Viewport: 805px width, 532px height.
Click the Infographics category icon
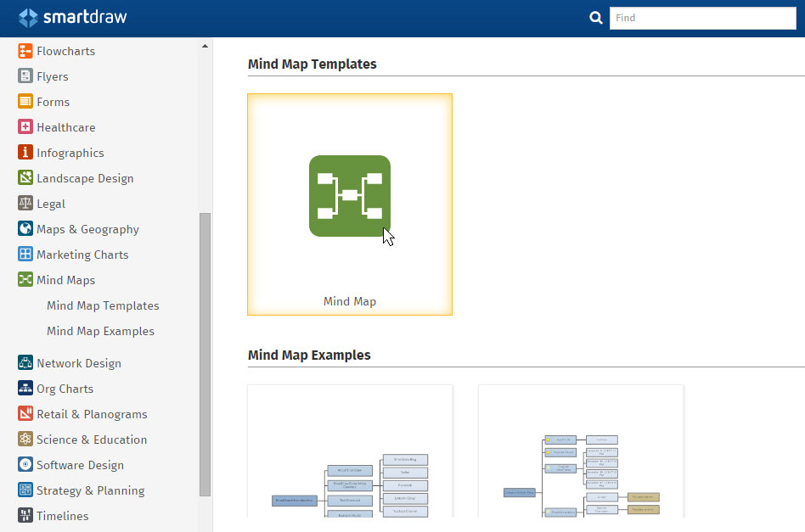(x=25, y=153)
